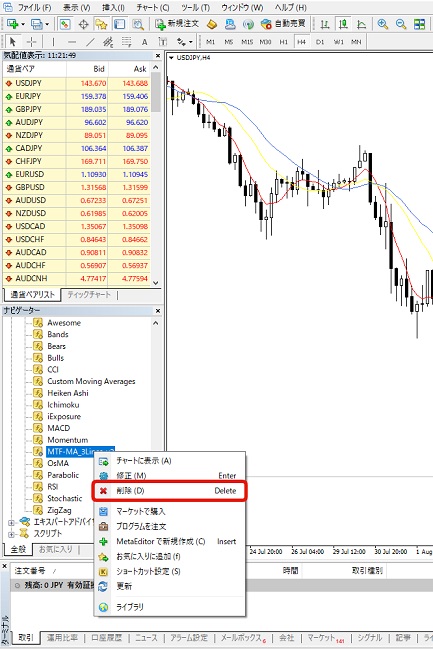Select the text label tool
The width and height of the screenshot is (433, 649).
(163, 42)
